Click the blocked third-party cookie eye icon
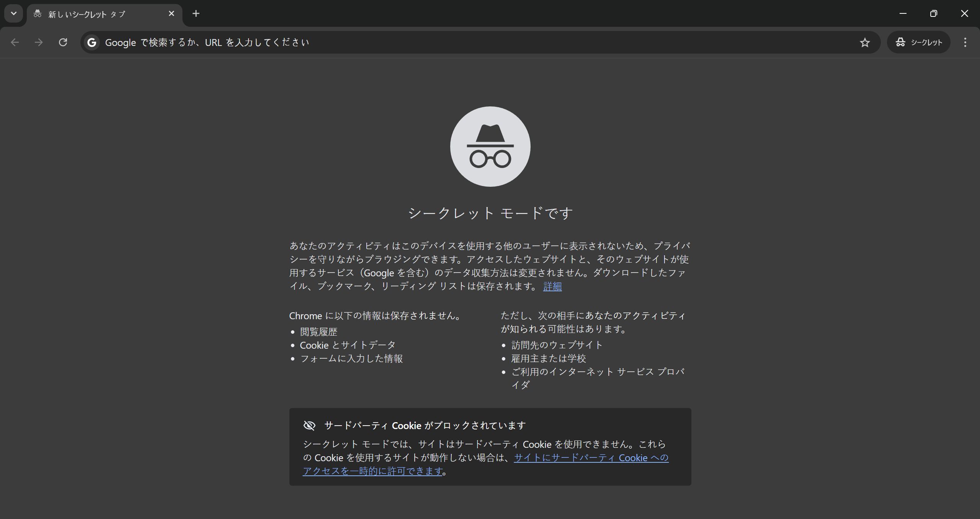 click(x=309, y=425)
